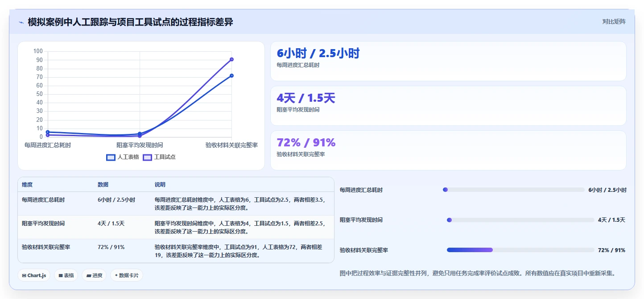Click the 表格 tag

click(x=66, y=275)
